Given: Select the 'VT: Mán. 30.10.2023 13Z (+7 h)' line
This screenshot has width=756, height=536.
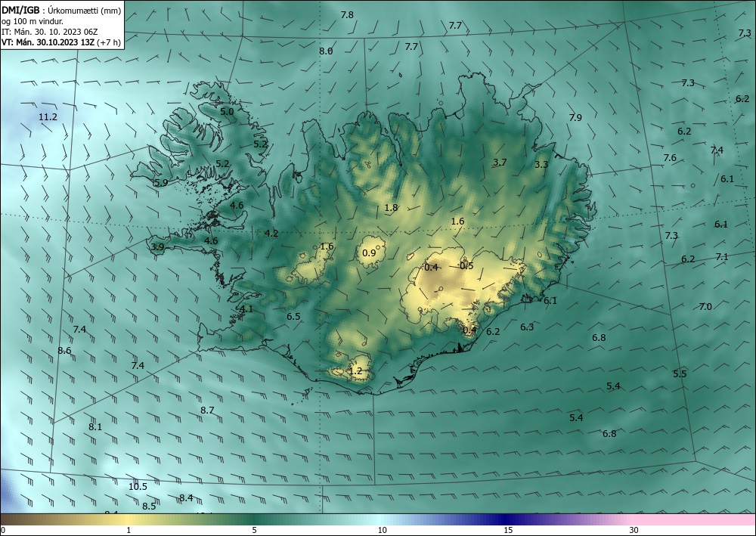Looking at the screenshot, I should (60, 42).
